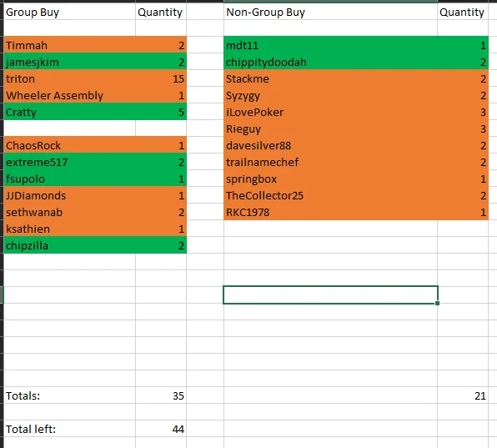497x448 pixels.
Task: Click the total left value 44
Action: coord(161,429)
